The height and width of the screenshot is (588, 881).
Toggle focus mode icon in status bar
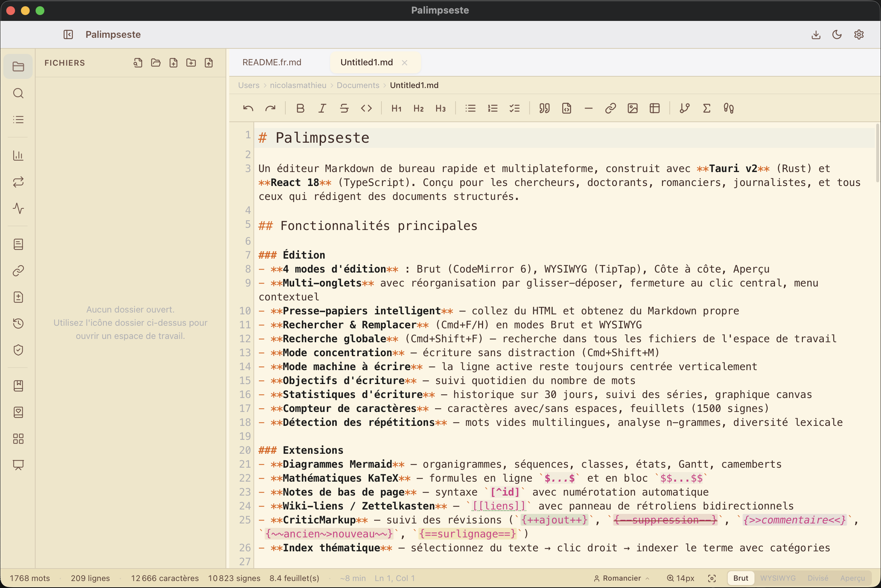712,578
